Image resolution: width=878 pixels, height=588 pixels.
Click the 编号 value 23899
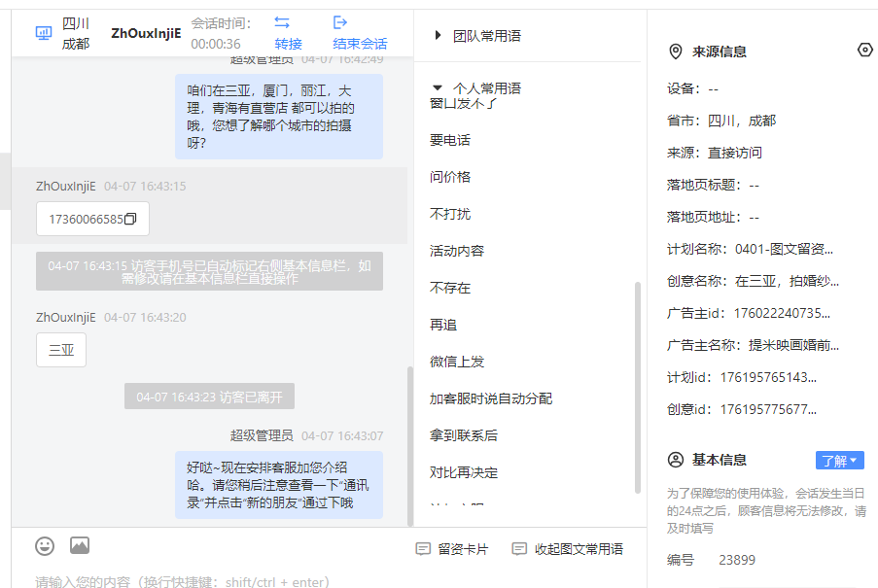(737, 560)
